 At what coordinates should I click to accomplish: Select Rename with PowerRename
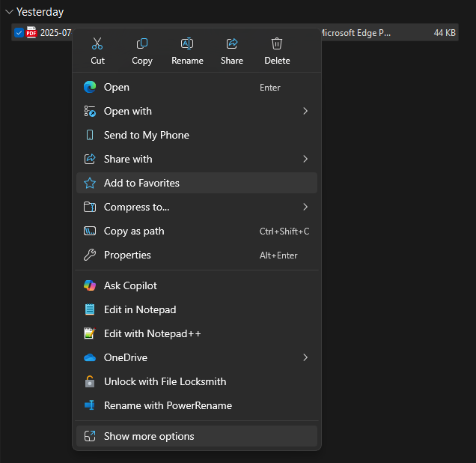click(197, 405)
